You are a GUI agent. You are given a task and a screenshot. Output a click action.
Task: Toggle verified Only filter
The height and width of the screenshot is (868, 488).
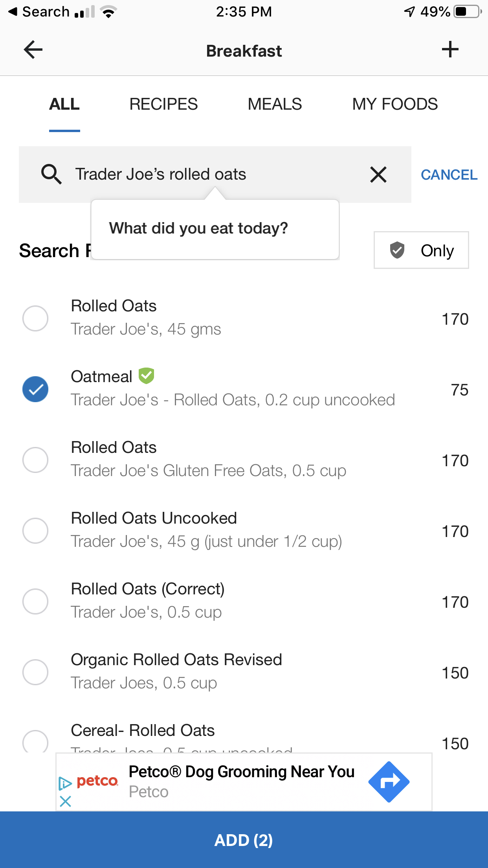[421, 250]
